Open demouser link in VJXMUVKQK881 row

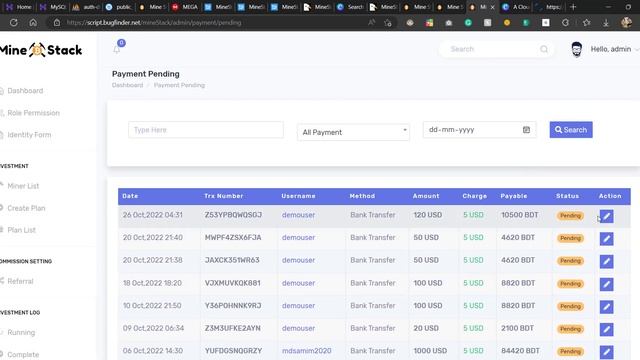pyautogui.click(x=298, y=283)
